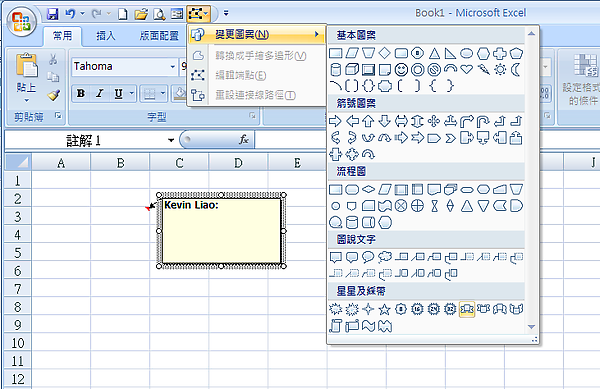The width and height of the screenshot is (600, 389).
Task: Select the 4-point star shape
Action: coord(368,309)
